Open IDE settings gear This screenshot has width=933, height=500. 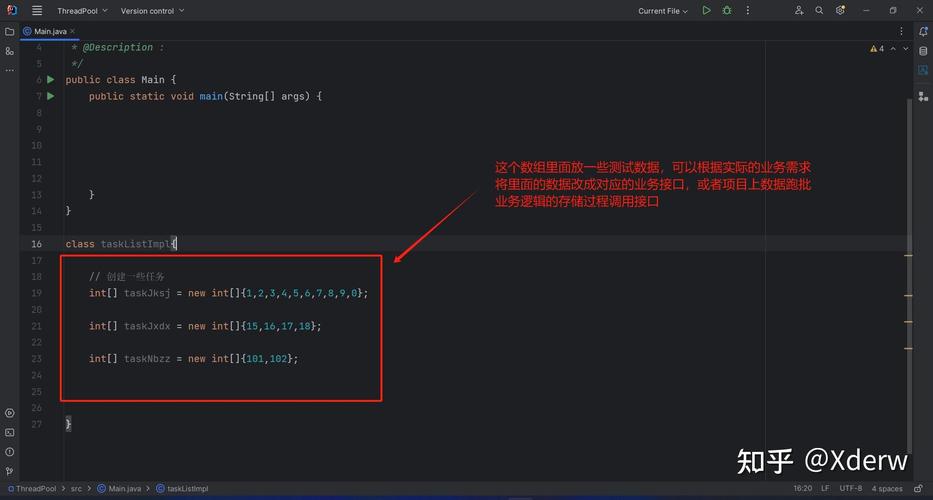click(840, 10)
